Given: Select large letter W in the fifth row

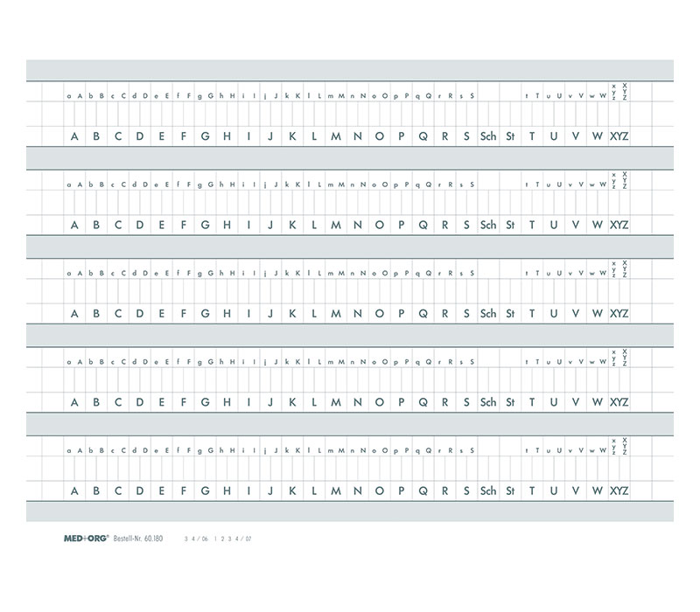Looking at the screenshot, I should pos(597,490).
